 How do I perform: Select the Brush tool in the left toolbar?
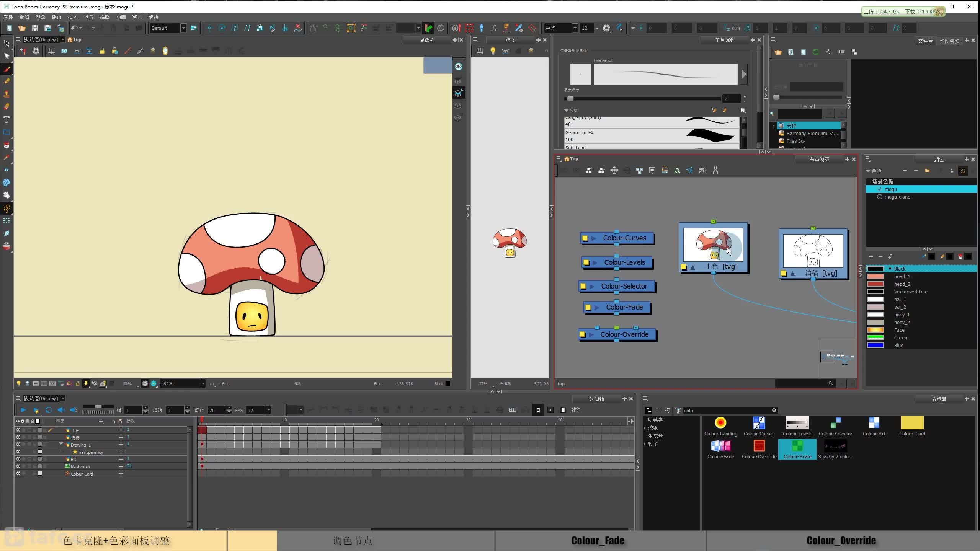click(x=7, y=69)
